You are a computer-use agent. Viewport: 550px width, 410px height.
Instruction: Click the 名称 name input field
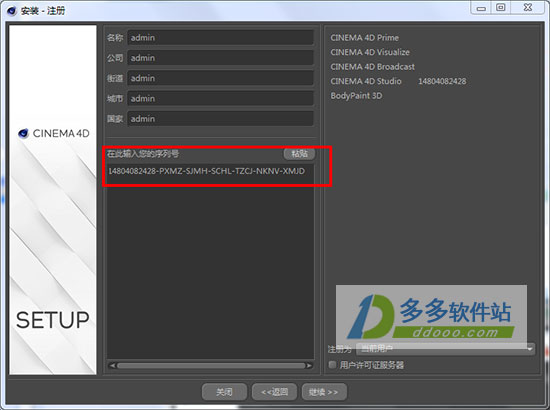point(220,38)
